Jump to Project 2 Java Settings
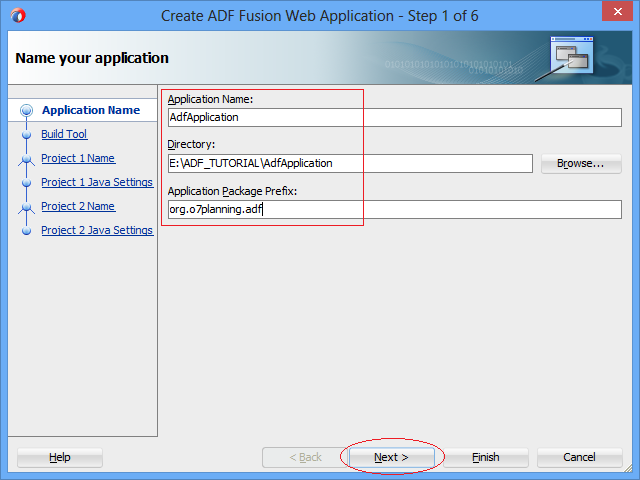The image size is (640, 480). [x=97, y=230]
